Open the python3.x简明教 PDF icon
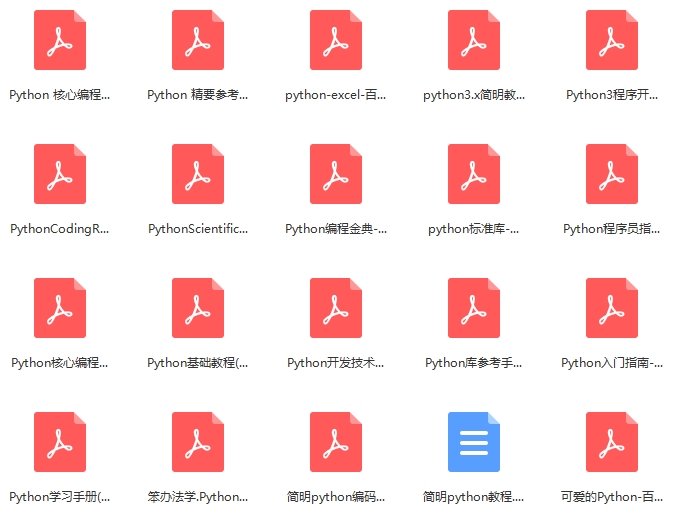 [474, 40]
